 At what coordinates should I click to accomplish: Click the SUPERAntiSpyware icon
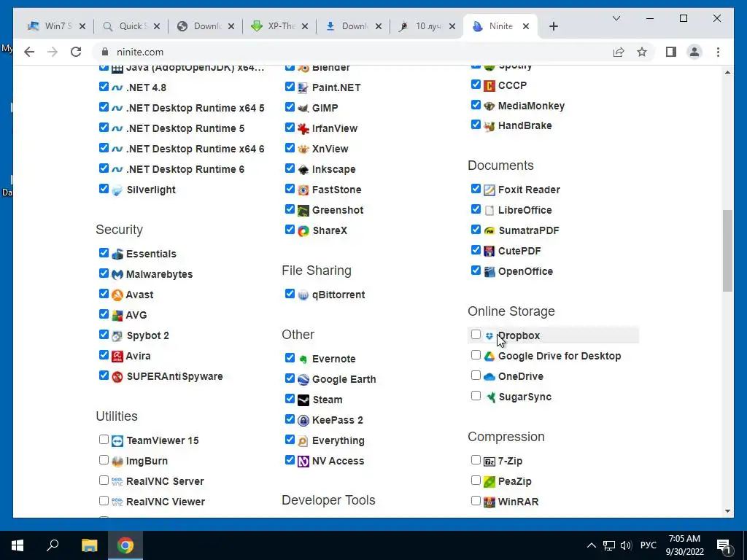click(x=117, y=377)
